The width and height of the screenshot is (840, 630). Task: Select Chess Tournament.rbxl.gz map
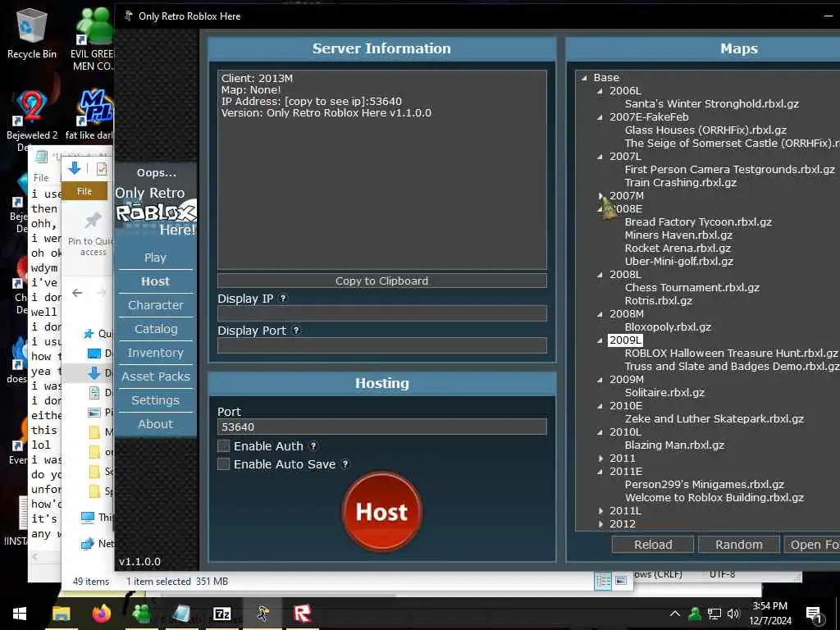[692, 288]
